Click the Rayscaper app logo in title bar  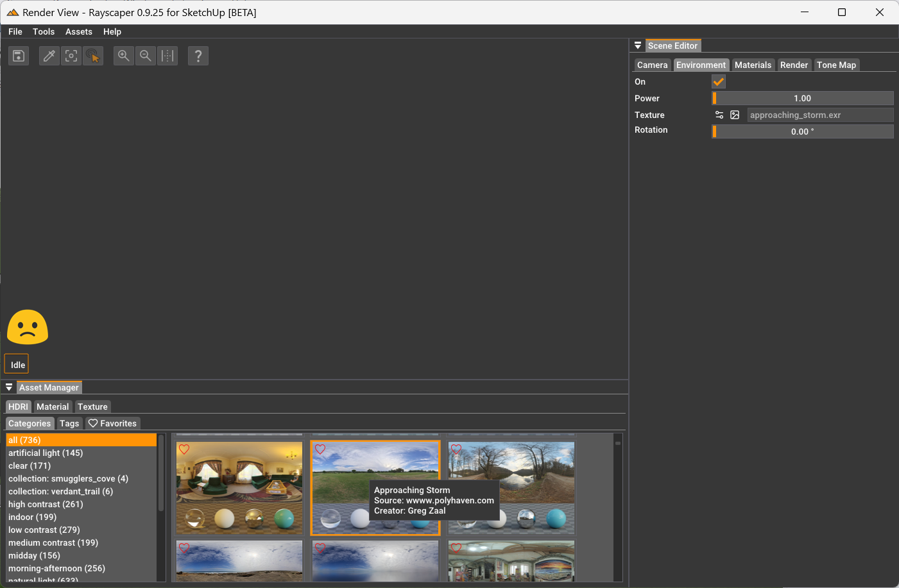[13, 12]
